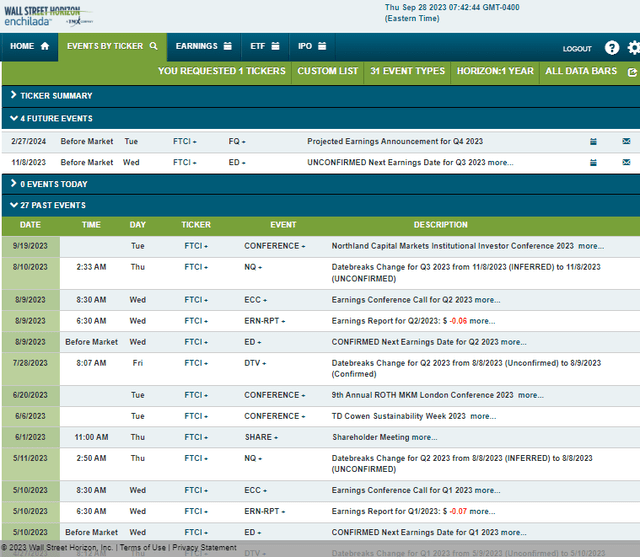The image size is (640, 557).
Task: Click more on Earnings Report for Q1/2023
Action: click(482, 512)
